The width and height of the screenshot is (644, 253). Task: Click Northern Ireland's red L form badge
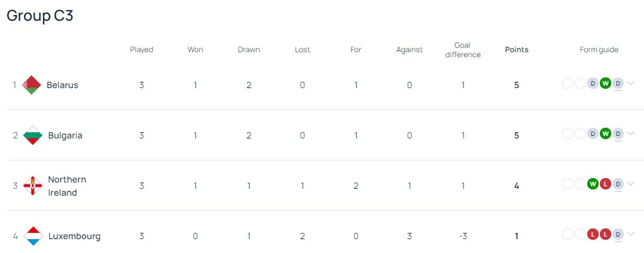coord(606,184)
